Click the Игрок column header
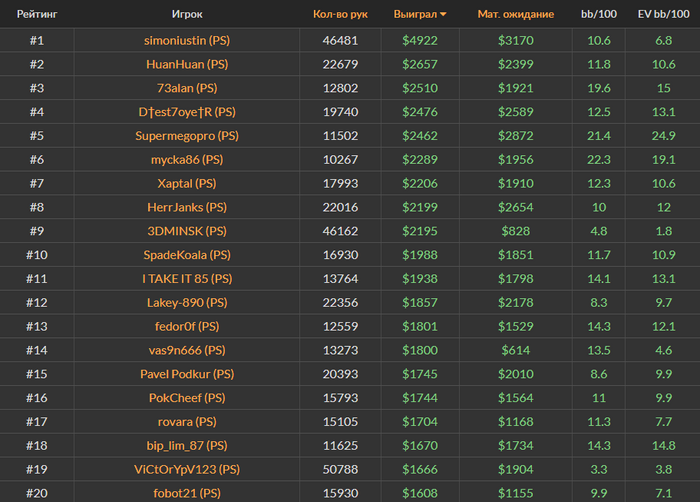Image resolution: width=700 pixels, height=502 pixels. 187,14
